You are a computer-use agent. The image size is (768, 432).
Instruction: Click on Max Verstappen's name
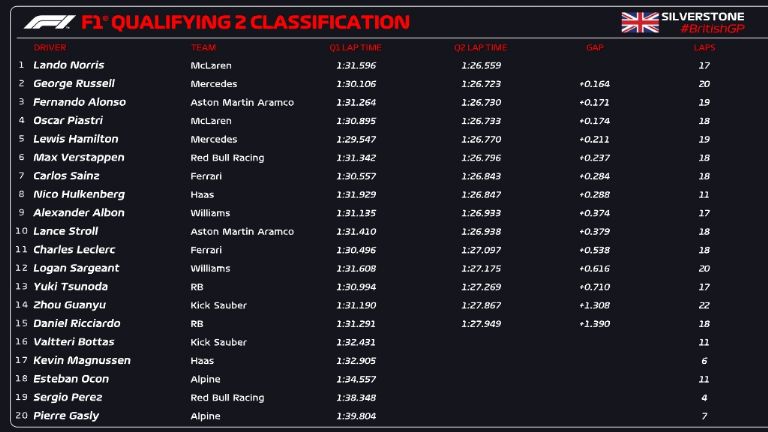[x=76, y=157]
